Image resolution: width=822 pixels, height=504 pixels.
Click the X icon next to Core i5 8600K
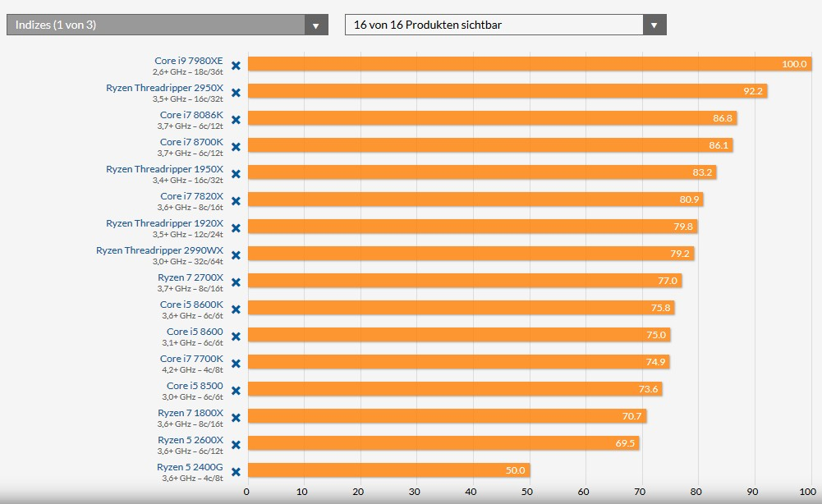tap(236, 309)
